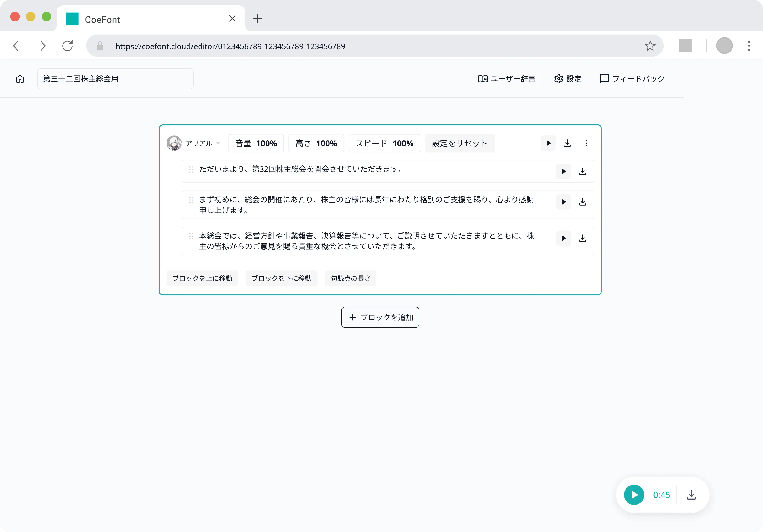Click text ただいまより、第32回株主総会 to edit

tap(300, 169)
